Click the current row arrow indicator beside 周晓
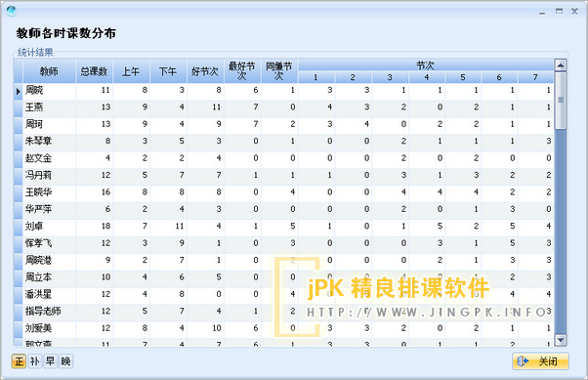The width and height of the screenshot is (588, 380). pyautogui.click(x=18, y=91)
